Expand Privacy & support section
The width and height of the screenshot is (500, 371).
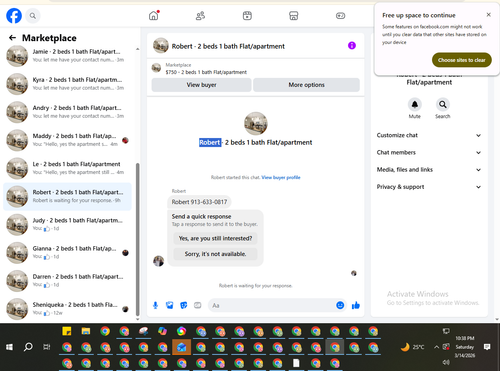429,187
